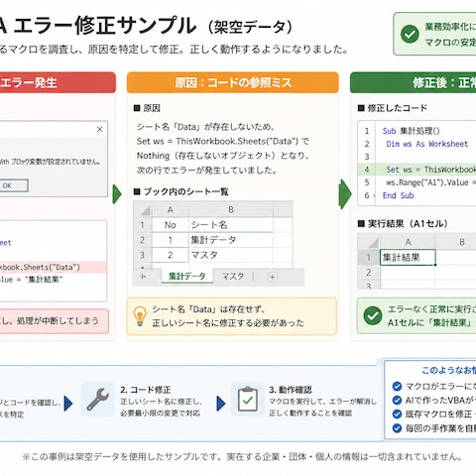Image resolution: width=476 pixels, height=476 pixels.
Task: Click line number 4 in fixed code
Action: pos(367,170)
